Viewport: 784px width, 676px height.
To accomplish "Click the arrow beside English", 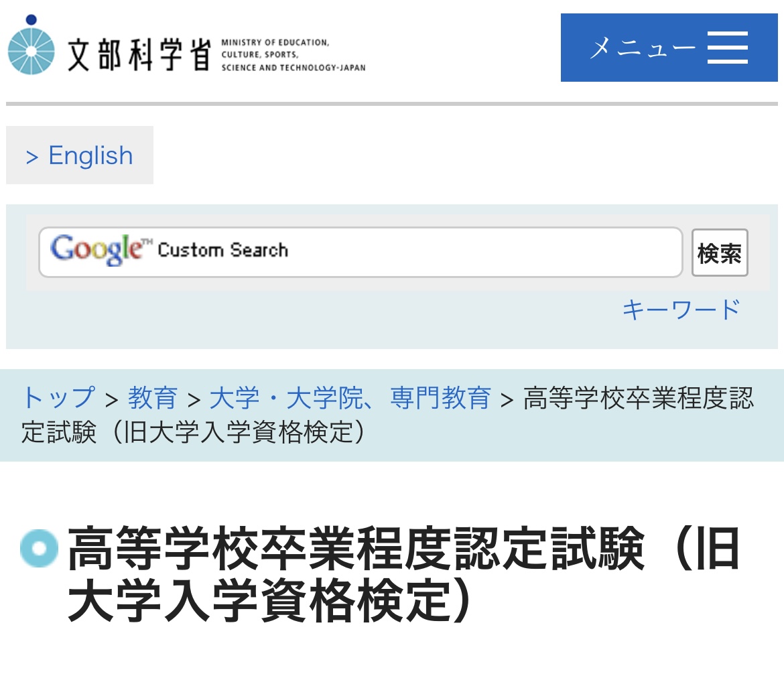I will 31,157.
